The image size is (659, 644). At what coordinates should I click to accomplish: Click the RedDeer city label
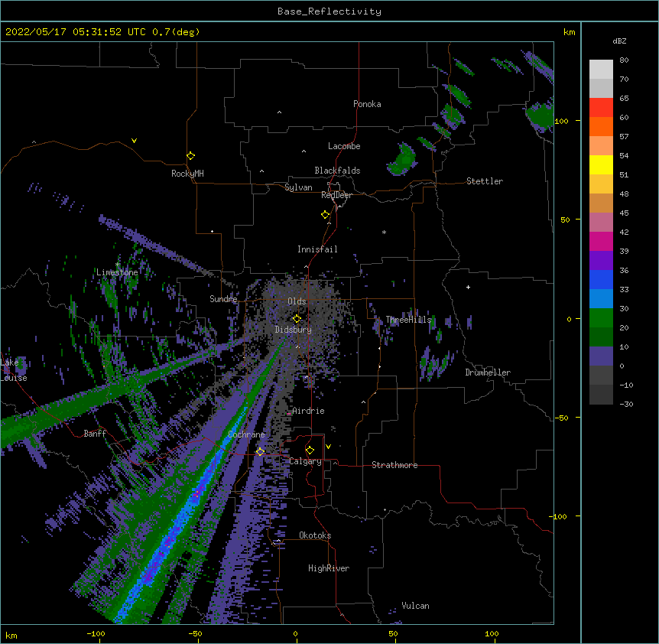(336, 195)
